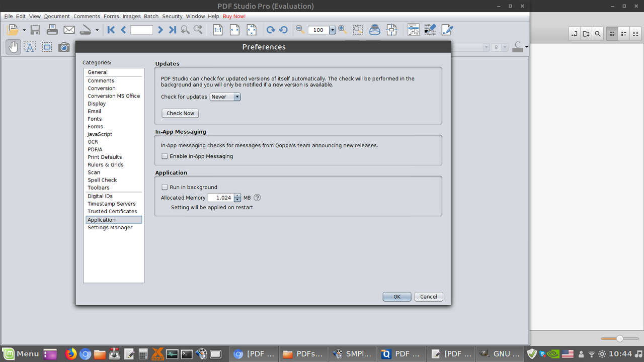Screen dimensions: 644x362
Task: Click the Actual Size 1:1 icon
Action: coord(218,30)
